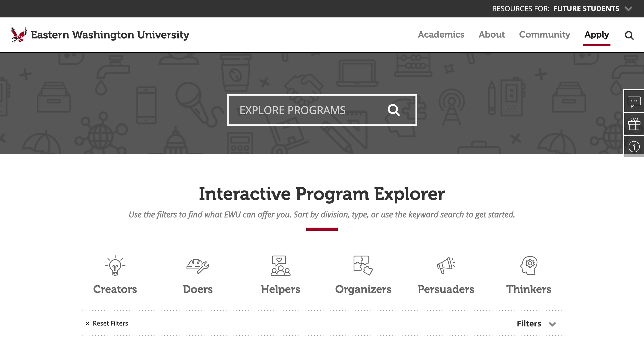Open the Resources For Future Students dropdown
The width and height of the screenshot is (644, 347).
pyautogui.click(x=586, y=9)
